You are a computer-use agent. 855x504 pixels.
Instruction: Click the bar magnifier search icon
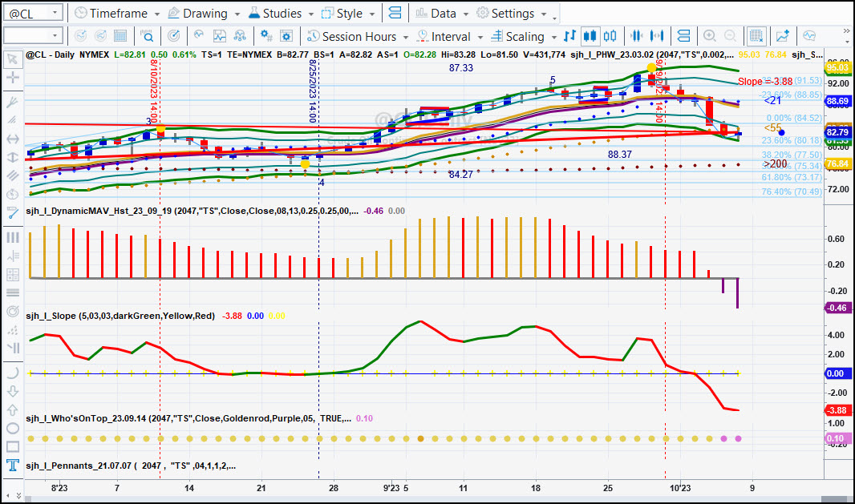147,36
